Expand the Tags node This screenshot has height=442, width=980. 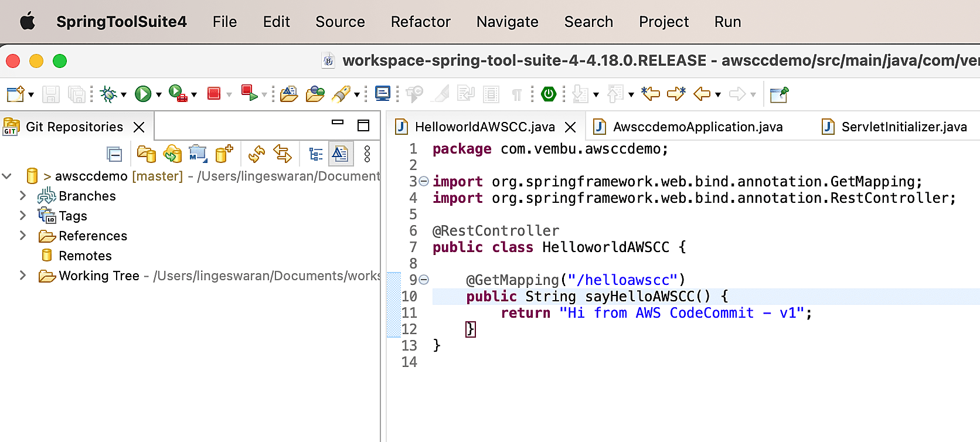tap(23, 215)
